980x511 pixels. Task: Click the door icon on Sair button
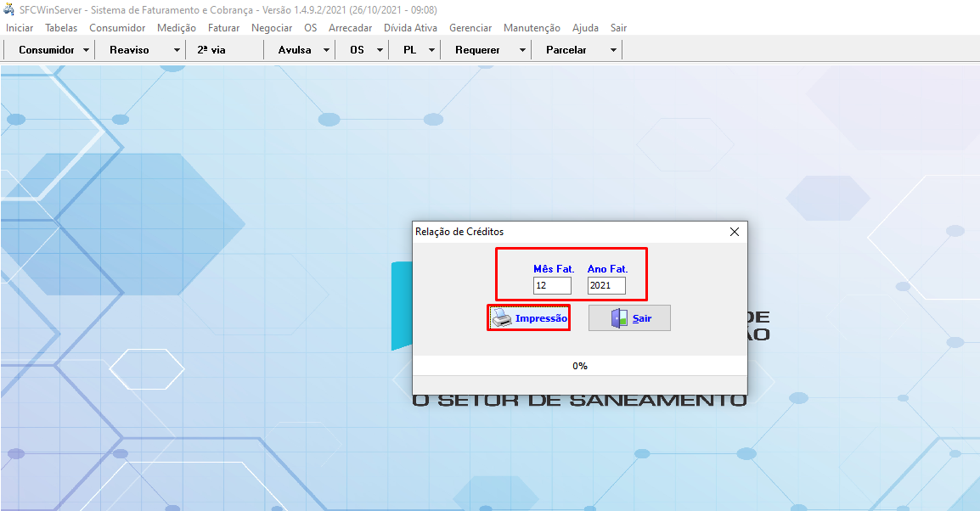tap(620, 318)
